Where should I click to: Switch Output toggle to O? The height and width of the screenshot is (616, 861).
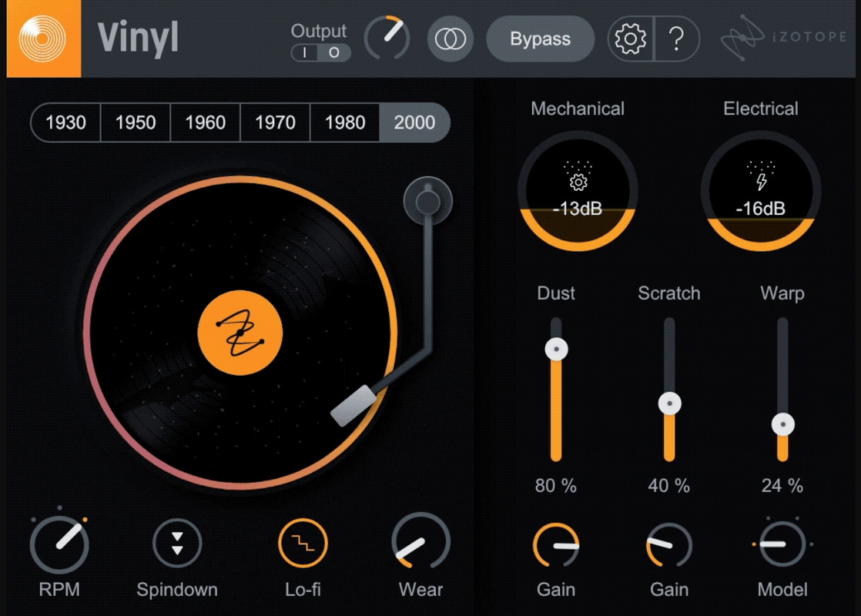(334, 52)
